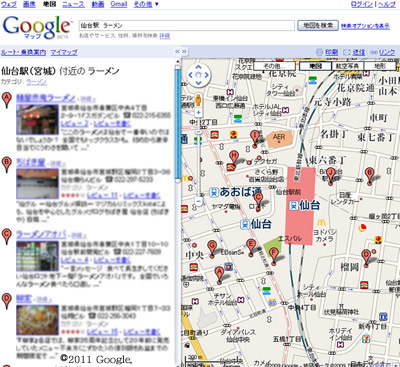Image resolution: width=400 pixels, height=367 pixels.
Task: Click the zoom out minus button
Action: 198,201
